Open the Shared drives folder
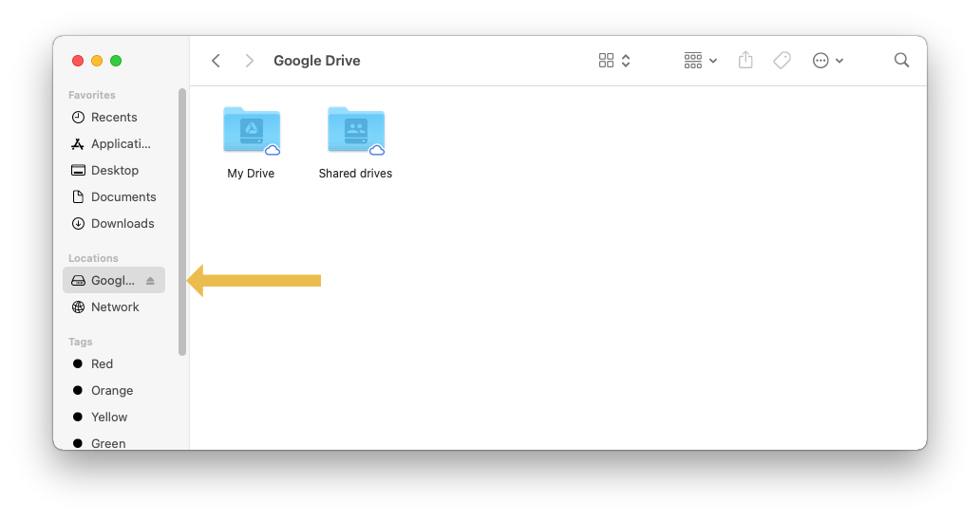The height and width of the screenshot is (520, 980). tap(355, 131)
